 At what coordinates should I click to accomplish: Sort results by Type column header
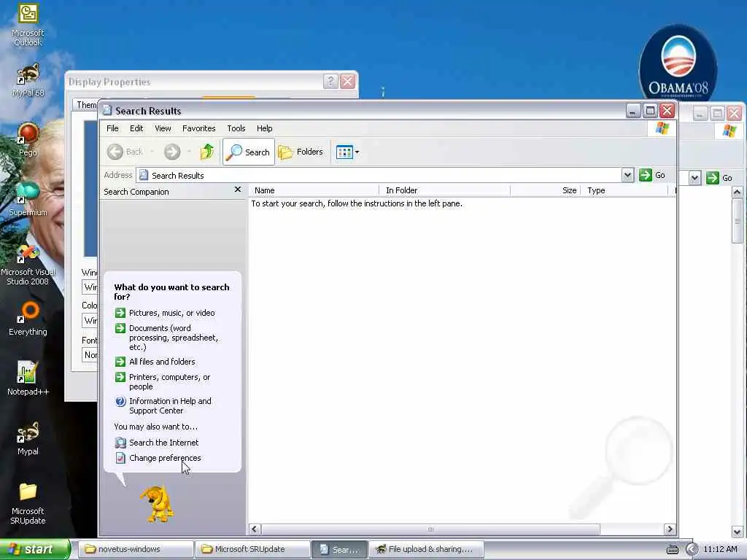coord(624,190)
